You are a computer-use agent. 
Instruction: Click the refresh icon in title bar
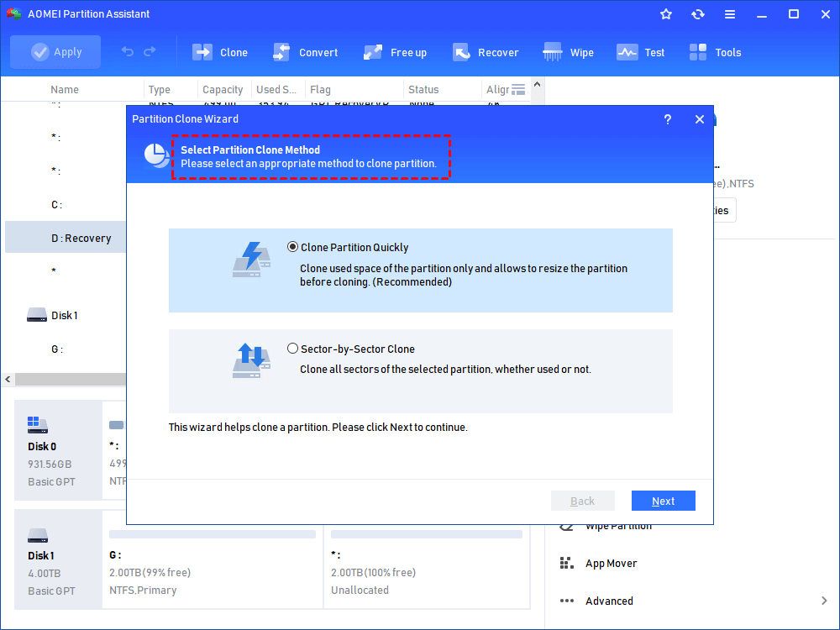coord(697,14)
